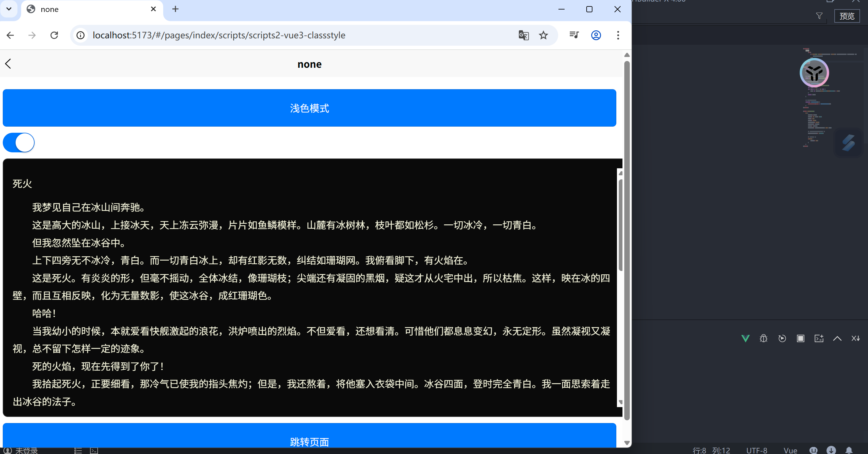868x454 pixels.
Task: Open a new browser tab
Action: (x=175, y=9)
